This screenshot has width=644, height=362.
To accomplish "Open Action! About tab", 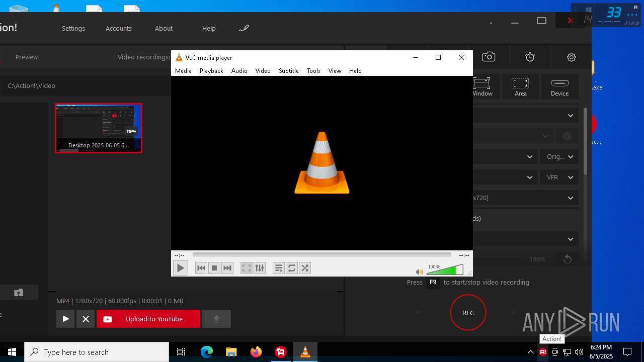I will [164, 28].
